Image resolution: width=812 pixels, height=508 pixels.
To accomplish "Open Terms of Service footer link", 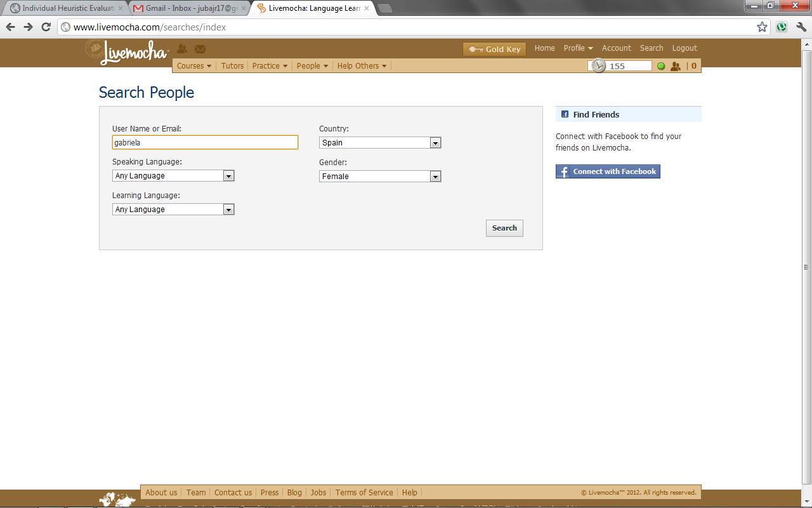I will click(364, 493).
